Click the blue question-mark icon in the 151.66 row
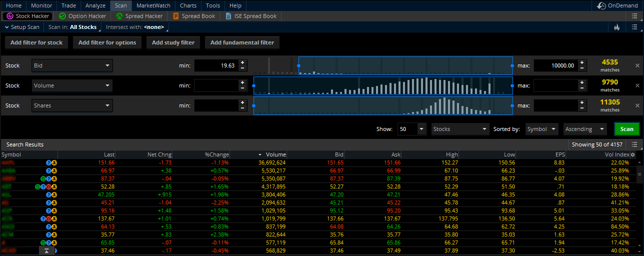Screen dimensions: 644x256 coord(48,162)
